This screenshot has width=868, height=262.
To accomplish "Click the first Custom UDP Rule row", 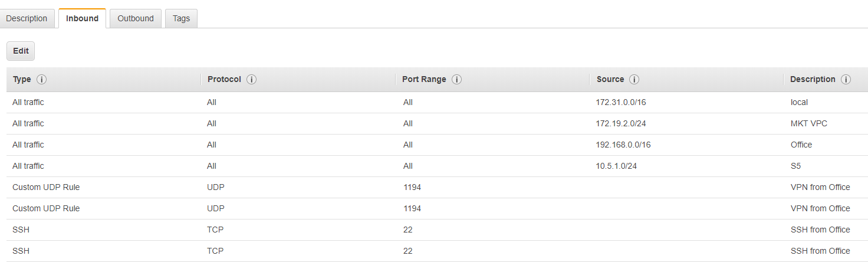I will pyautogui.click(x=46, y=187).
